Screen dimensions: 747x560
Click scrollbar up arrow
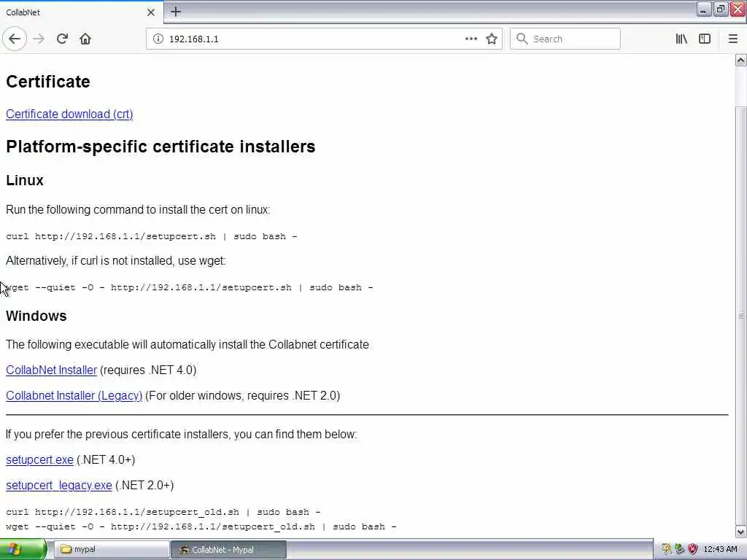(x=741, y=60)
